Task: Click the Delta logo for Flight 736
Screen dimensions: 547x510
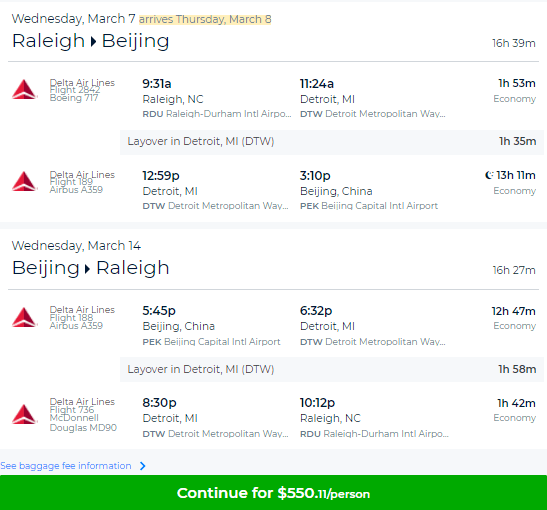Action: click(x=24, y=414)
